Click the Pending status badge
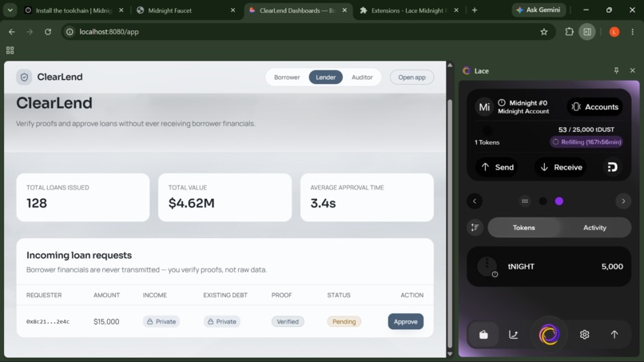The height and width of the screenshot is (362, 644). click(x=344, y=321)
